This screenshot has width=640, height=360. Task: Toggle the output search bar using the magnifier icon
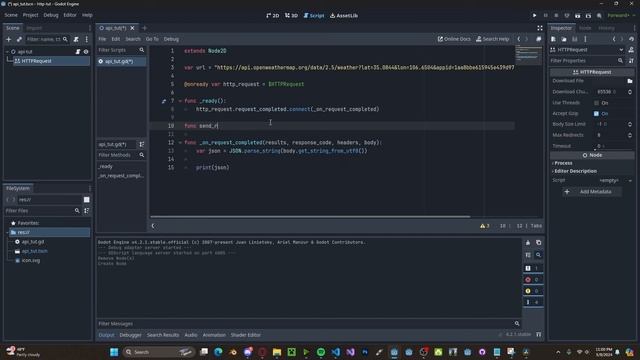pyautogui.click(x=538, y=255)
